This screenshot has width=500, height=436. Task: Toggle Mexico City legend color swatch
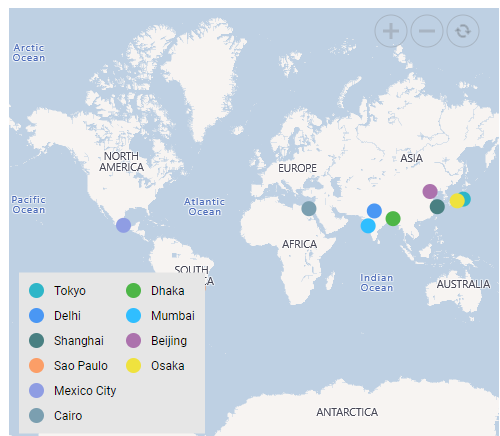point(36,390)
